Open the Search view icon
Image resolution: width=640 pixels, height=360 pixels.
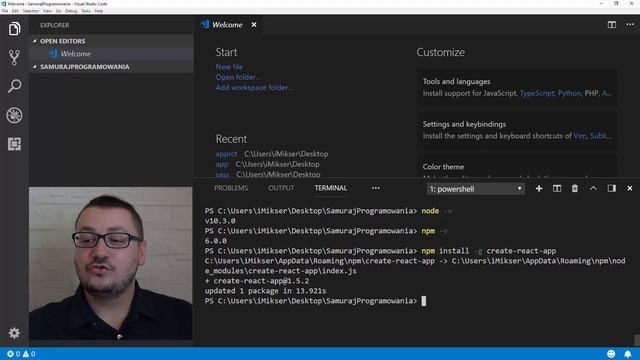(14, 86)
